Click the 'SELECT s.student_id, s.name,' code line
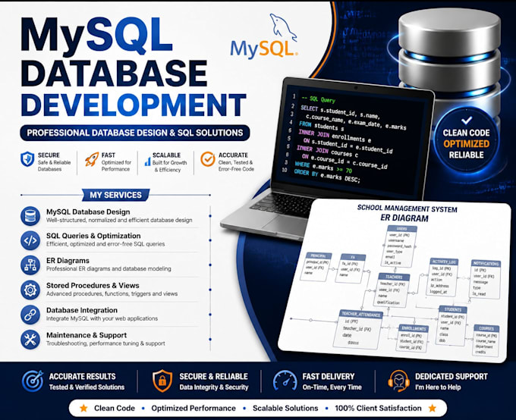Viewport: 516px width, 420px height. coord(340,111)
